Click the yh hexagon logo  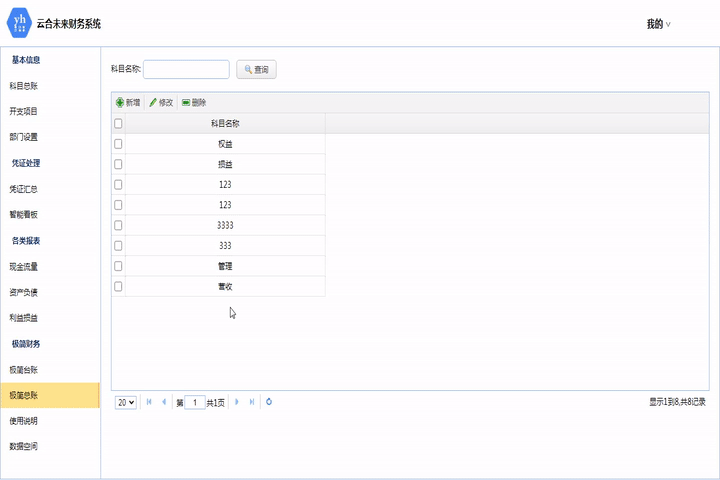coord(20,23)
